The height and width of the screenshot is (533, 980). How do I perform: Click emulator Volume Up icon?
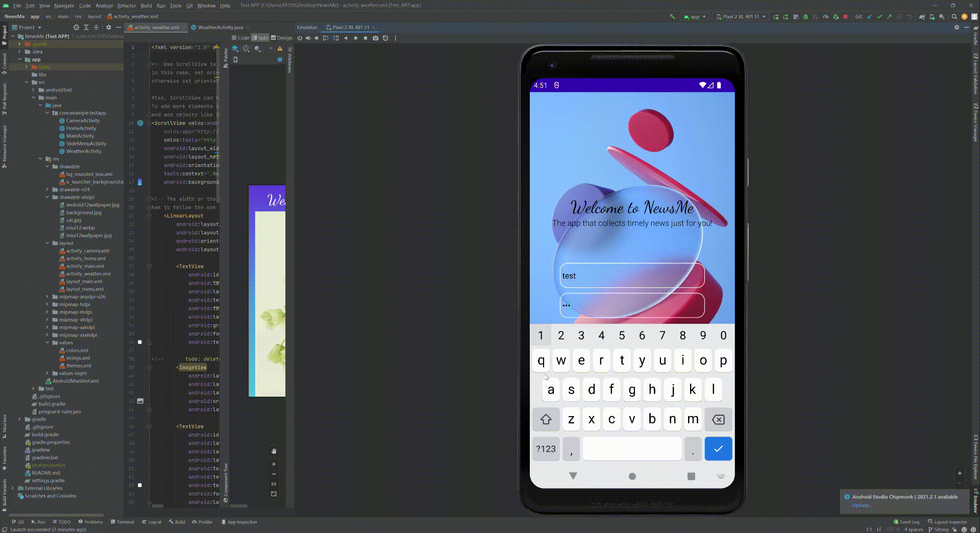[308, 38]
